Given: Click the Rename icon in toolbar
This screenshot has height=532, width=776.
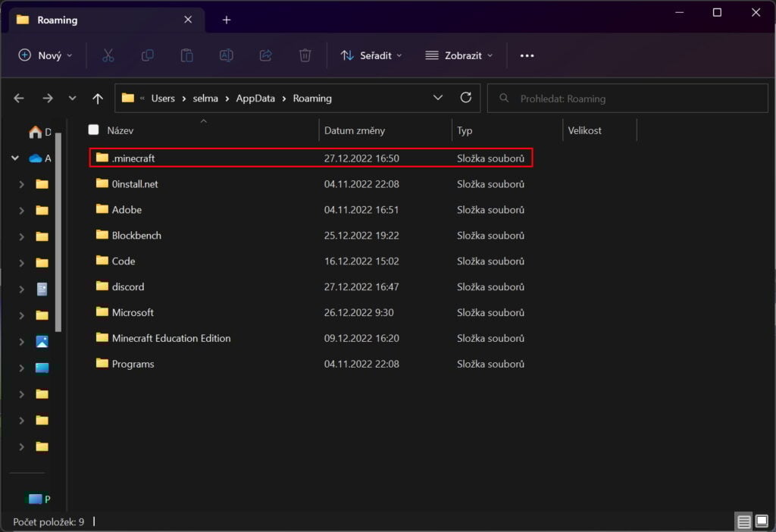Looking at the screenshot, I should click(226, 55).
